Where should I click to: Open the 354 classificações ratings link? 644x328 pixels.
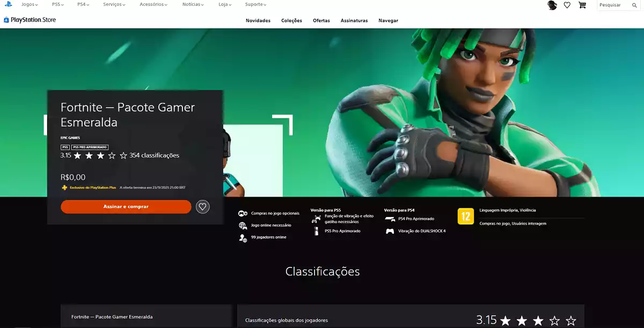point(154,156)
